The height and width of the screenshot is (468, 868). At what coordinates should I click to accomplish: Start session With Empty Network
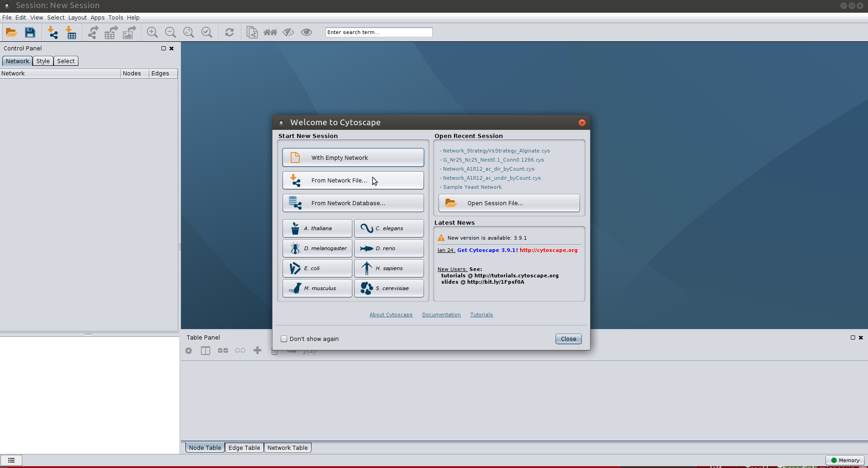pos(353,158)
